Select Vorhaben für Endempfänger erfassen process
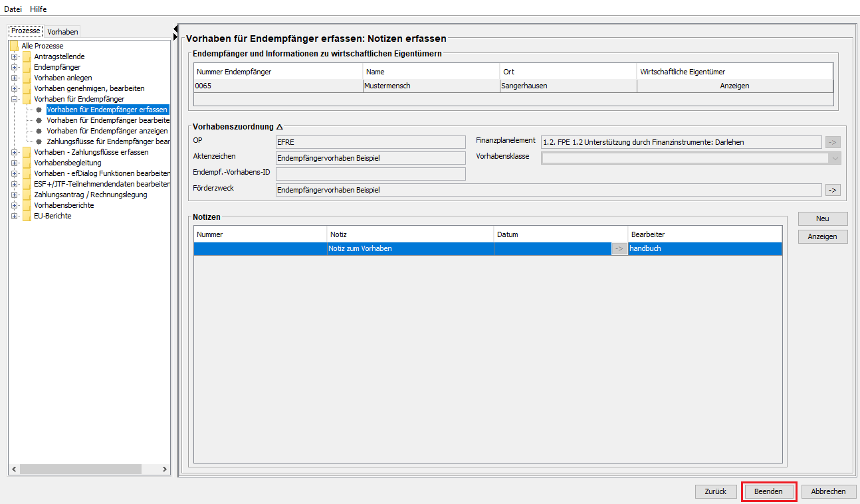The width and height of the screenshot is (860, 504). 107,110
